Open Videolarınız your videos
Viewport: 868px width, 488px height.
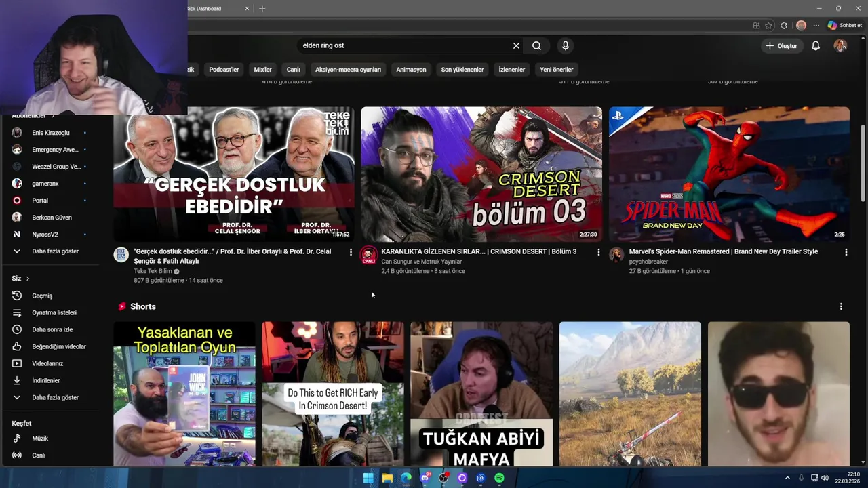tap(50, 363)
